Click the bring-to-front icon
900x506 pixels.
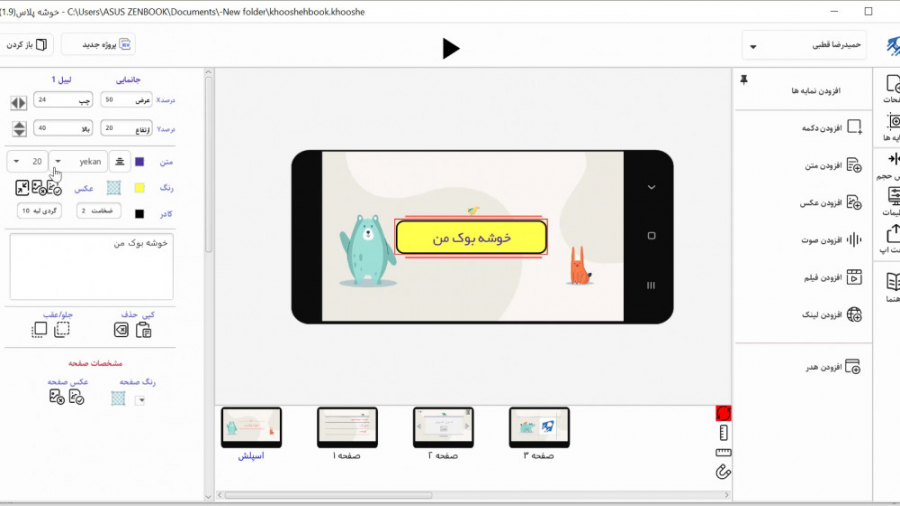coord(39,329)
